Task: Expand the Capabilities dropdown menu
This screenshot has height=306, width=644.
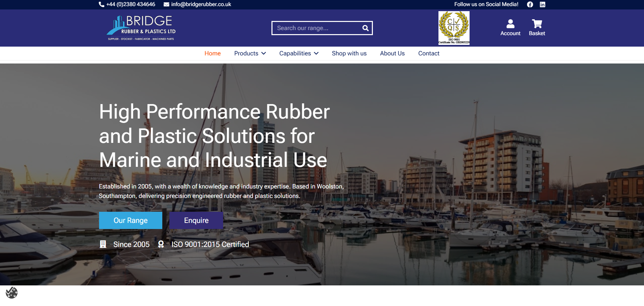Action: (299, 53)
